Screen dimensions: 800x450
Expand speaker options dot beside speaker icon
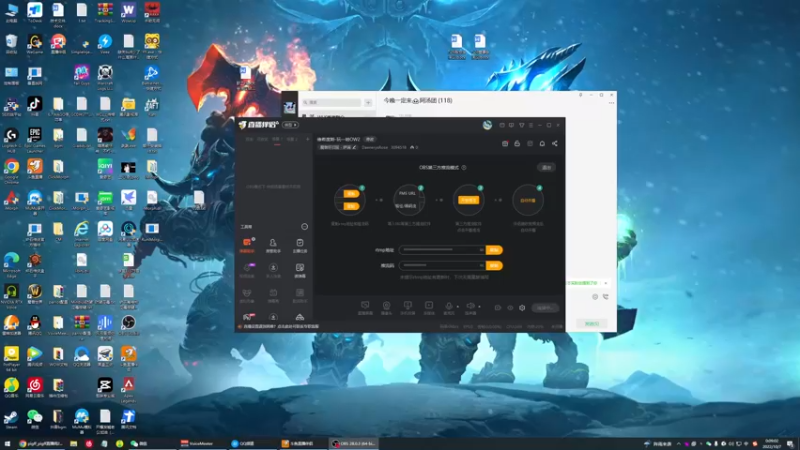pos(479,307)
